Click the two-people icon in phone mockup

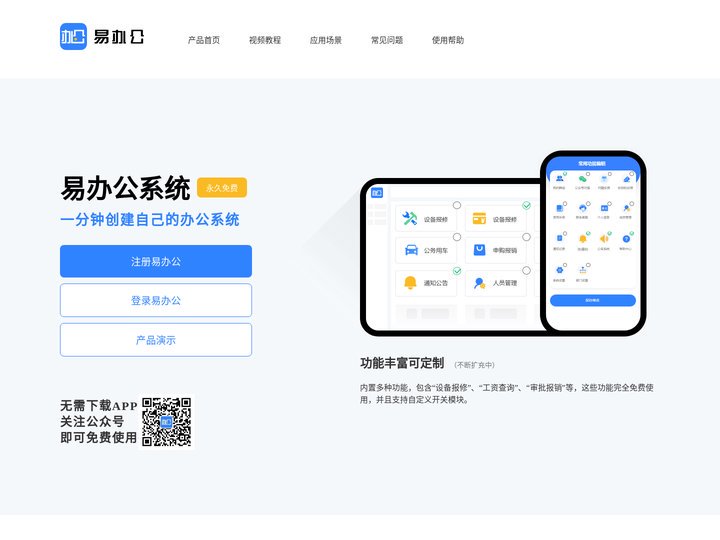coord(559,179)
